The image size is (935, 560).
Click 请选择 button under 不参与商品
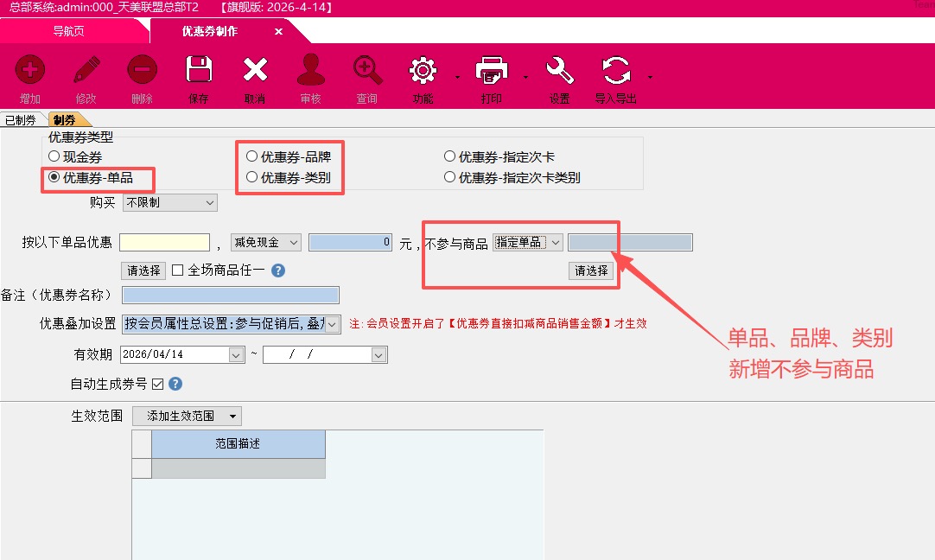click(591, 270)
